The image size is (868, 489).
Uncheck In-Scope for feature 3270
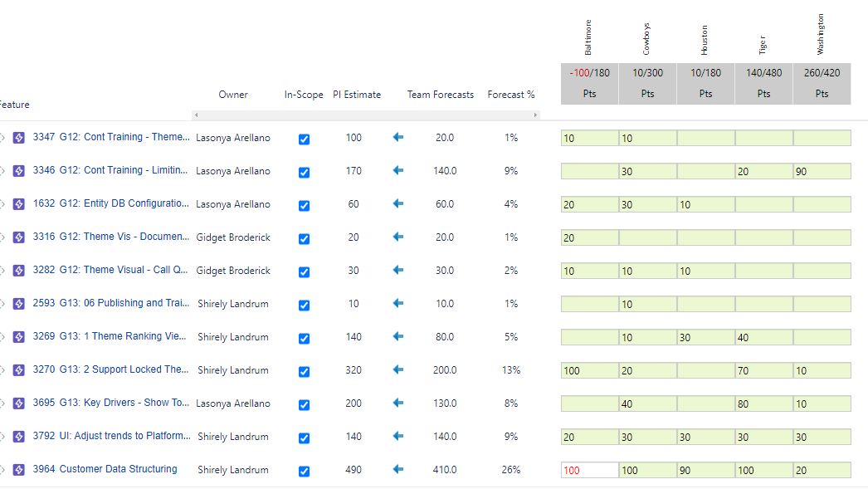point(304,372)
